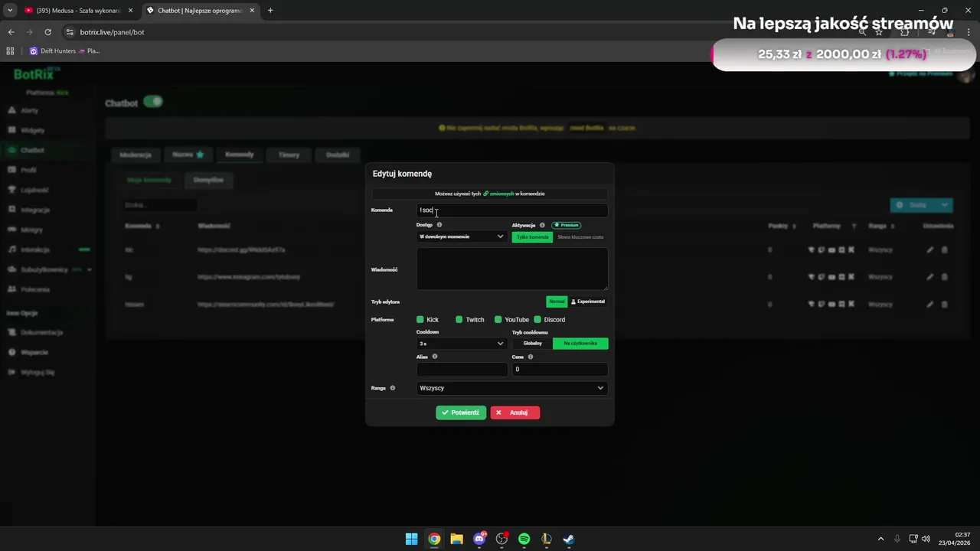The height and width of the screenshot is (551, 980).
Task: Open the zmiennych variables link
Action: pyautogui.click(x=498, y=194)
